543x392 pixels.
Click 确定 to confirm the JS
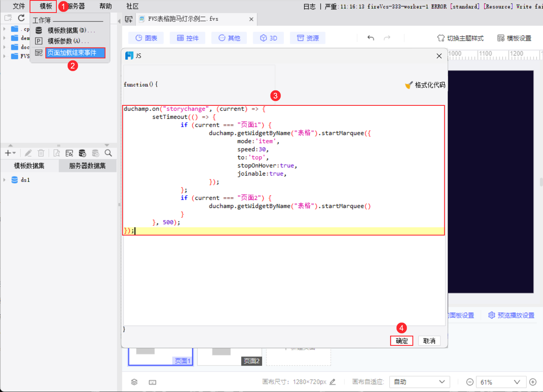click(401, 341)
